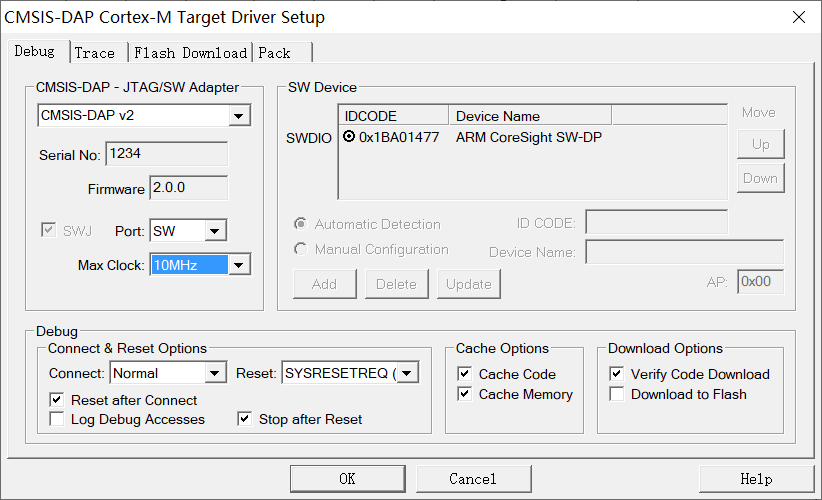Click the AP 0x00 field
Viewport: 822px width, 500px height.
coord(761,282)
